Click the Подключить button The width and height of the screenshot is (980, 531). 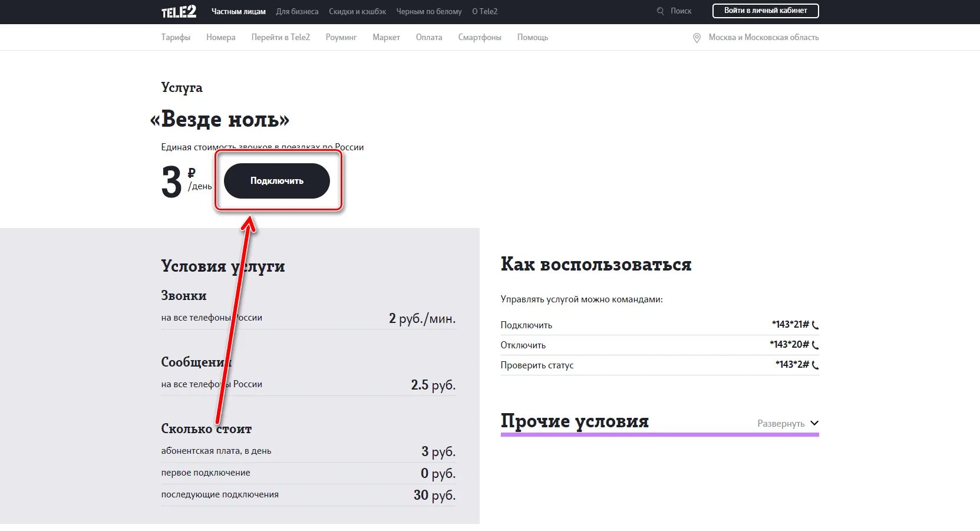(277, 181)
